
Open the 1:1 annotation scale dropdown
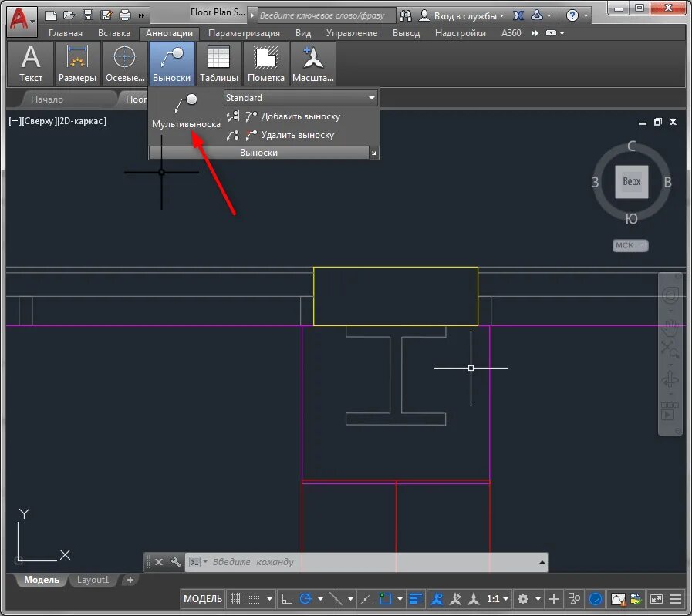pos(498,599)
